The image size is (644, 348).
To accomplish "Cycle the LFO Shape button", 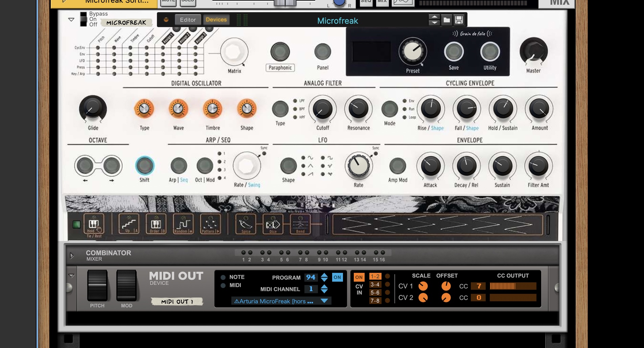I will pos(288,166).
